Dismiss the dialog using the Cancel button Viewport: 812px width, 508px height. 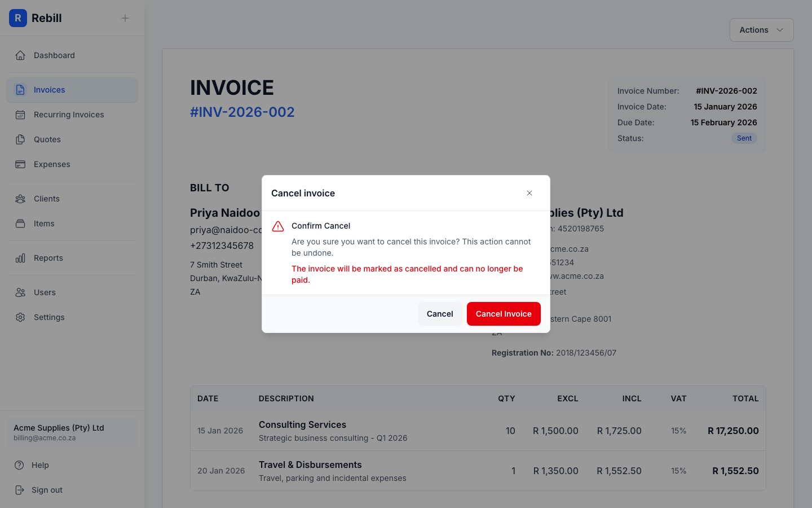point(440,314)
